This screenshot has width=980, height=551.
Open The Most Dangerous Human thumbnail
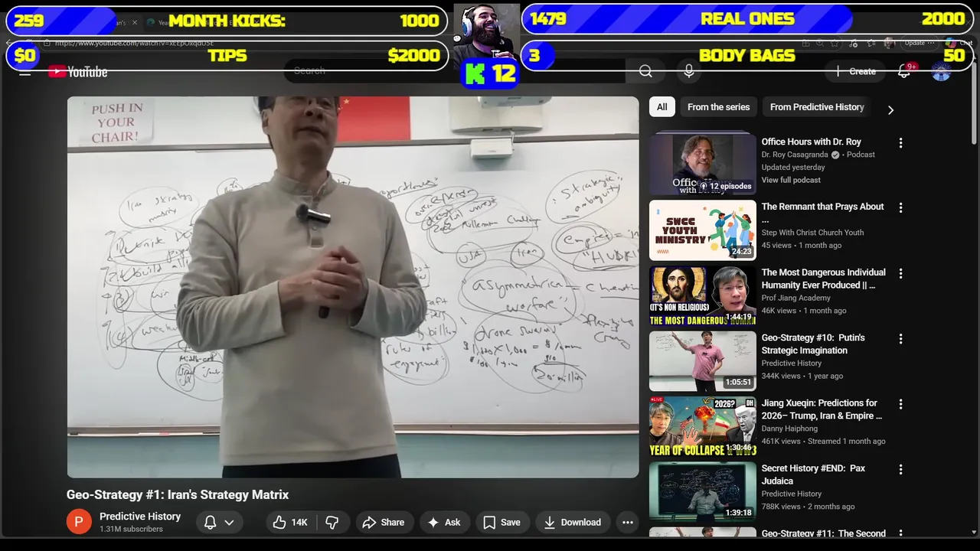pos(703,295)
